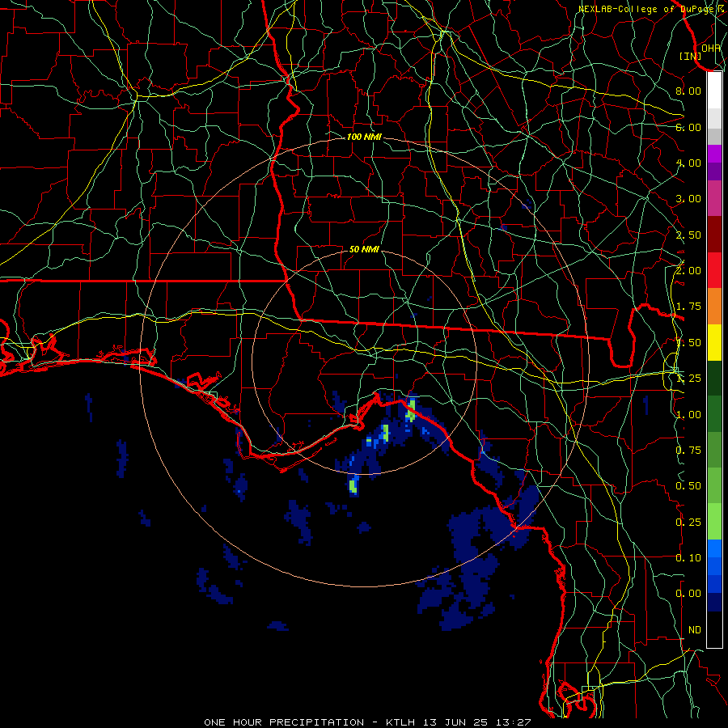Click the 0.50 legend value
The image size is (728, 728).
pyautogui.click(x=688, y=486)
